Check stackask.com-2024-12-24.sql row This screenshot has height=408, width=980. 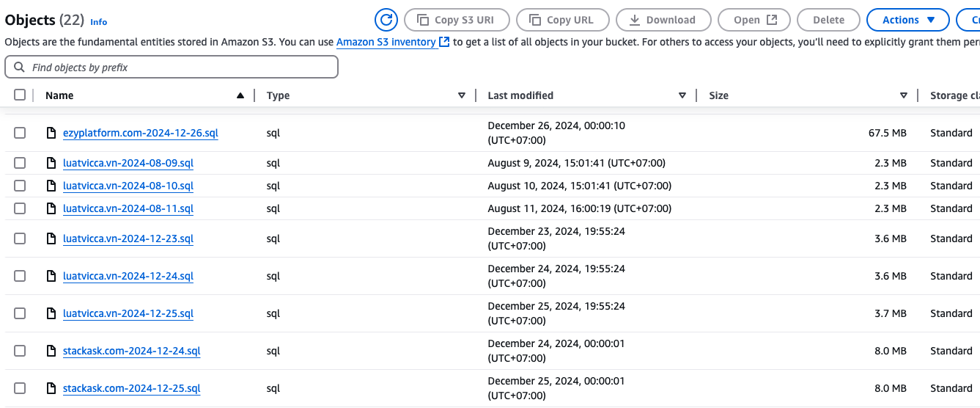(x=20, y=351)
